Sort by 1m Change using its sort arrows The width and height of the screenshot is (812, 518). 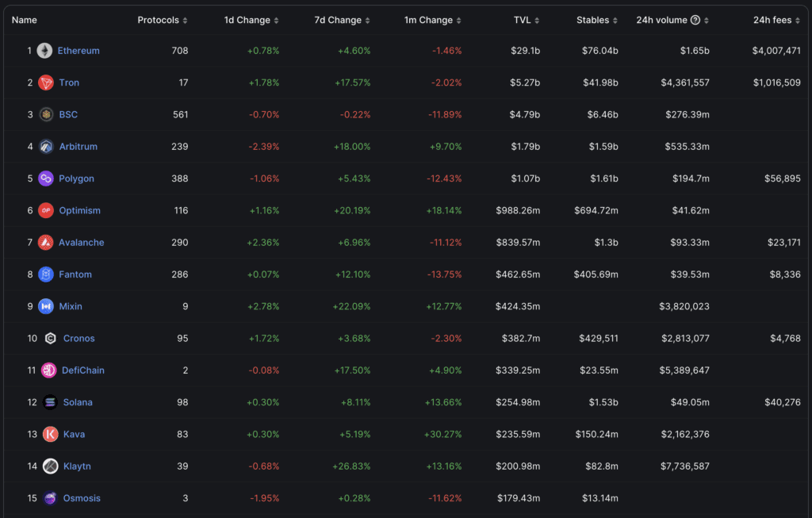point(459,20)
